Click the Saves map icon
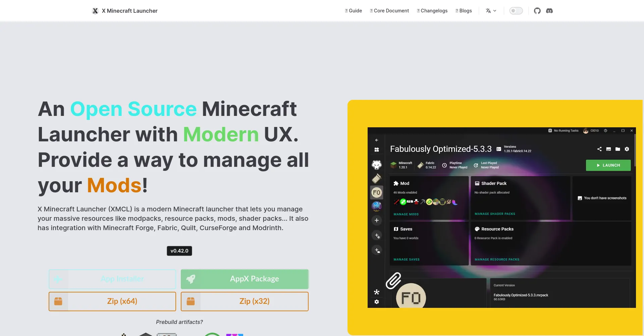 (396, 229)
